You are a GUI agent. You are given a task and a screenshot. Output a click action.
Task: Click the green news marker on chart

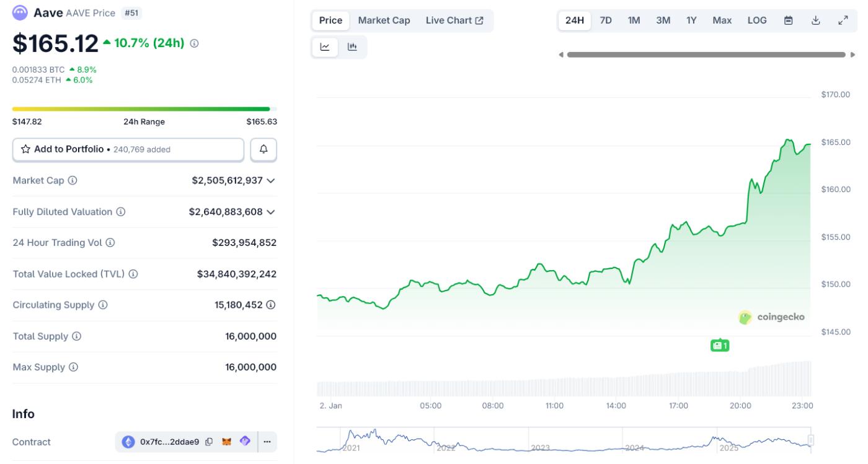[x=719, y=345]
